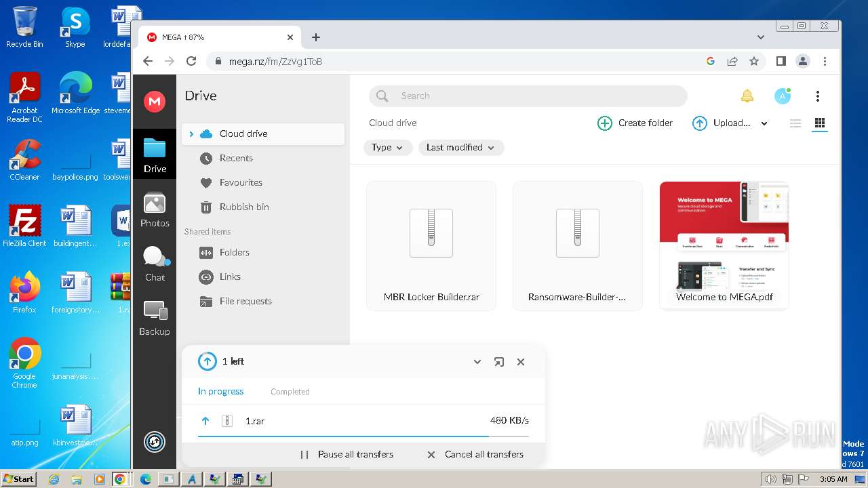Open FileZilla Client desktop shortcut

click(x=24, y=226)
